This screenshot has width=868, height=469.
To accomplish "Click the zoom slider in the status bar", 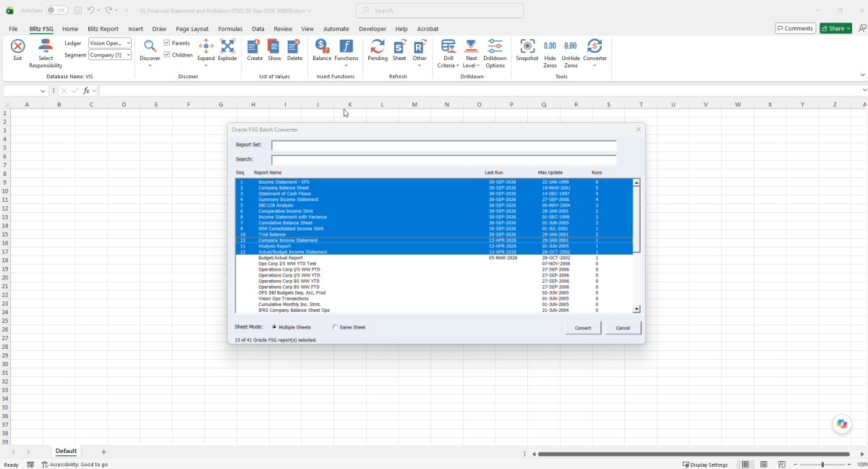I will (822, 465).
